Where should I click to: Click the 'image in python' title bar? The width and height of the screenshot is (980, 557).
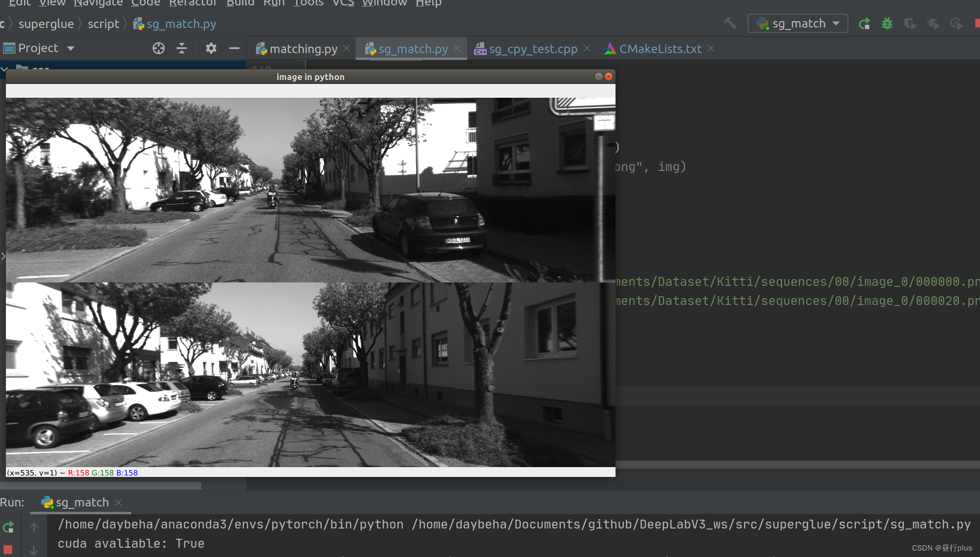click(310, 77)
